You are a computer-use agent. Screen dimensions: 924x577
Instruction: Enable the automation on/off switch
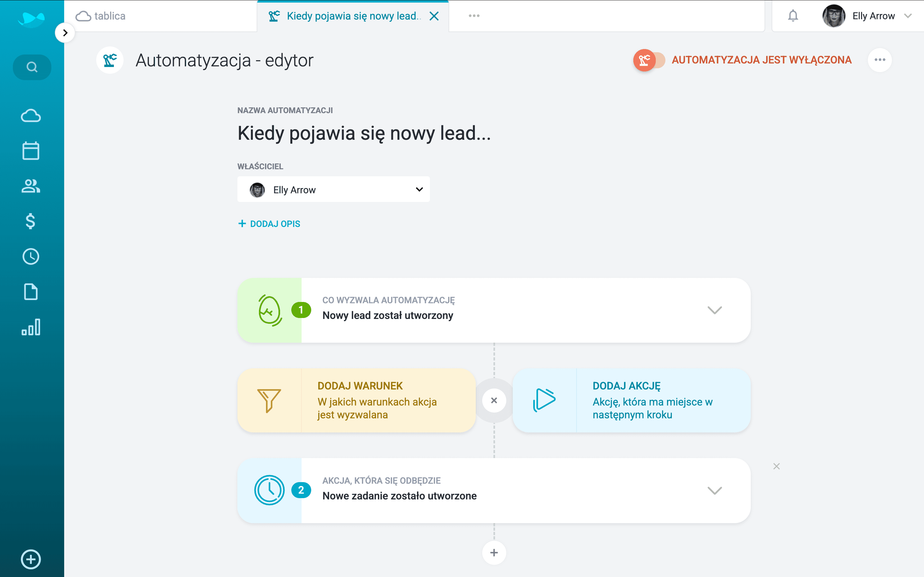tap(648, 60)
